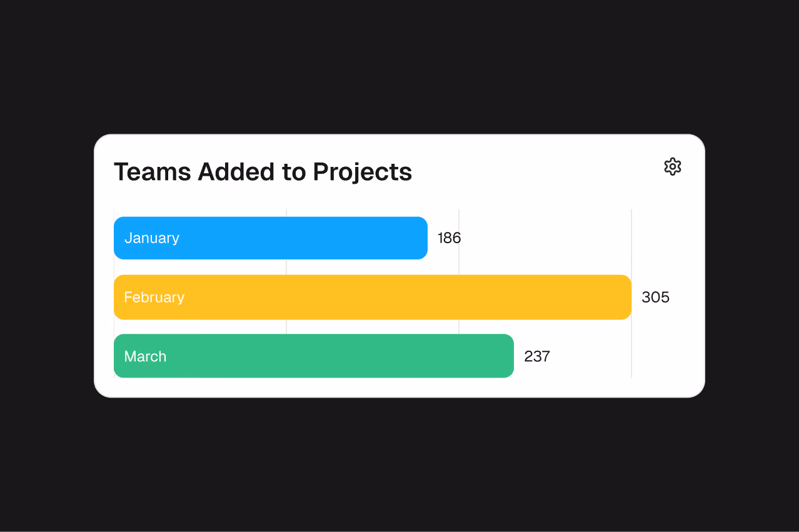Click the white space between title and gear

coord(538,170)
